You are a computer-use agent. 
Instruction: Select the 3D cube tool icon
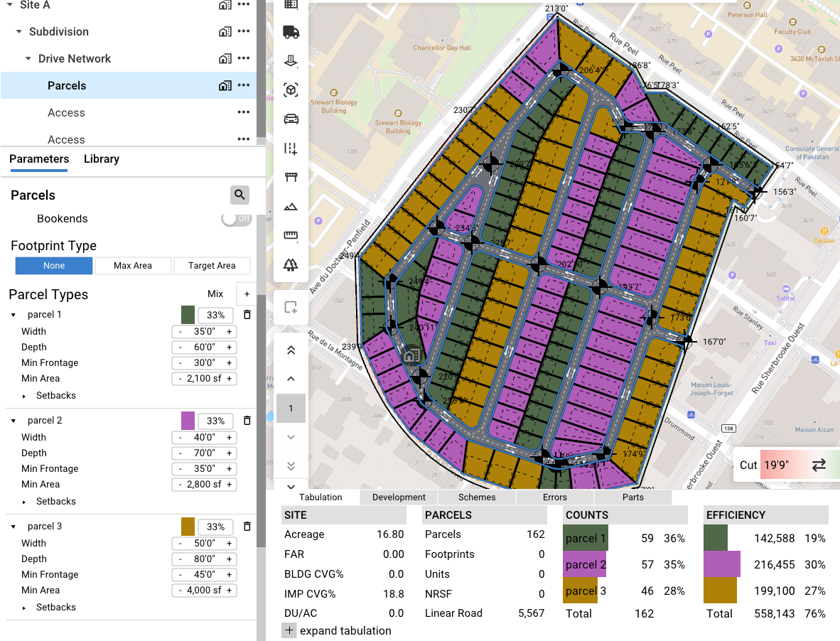[x=291, y=90]
